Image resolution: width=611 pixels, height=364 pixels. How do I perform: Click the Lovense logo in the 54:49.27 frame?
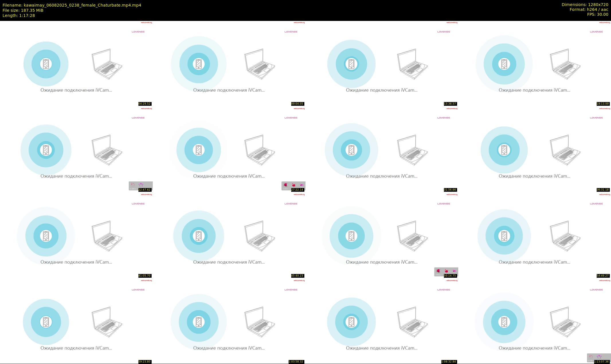click(x=596, y=204)
